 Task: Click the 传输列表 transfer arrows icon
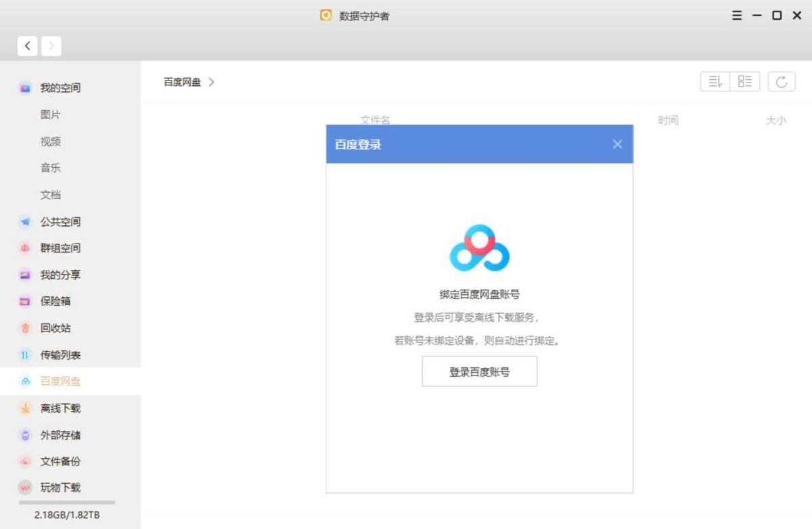25,355
